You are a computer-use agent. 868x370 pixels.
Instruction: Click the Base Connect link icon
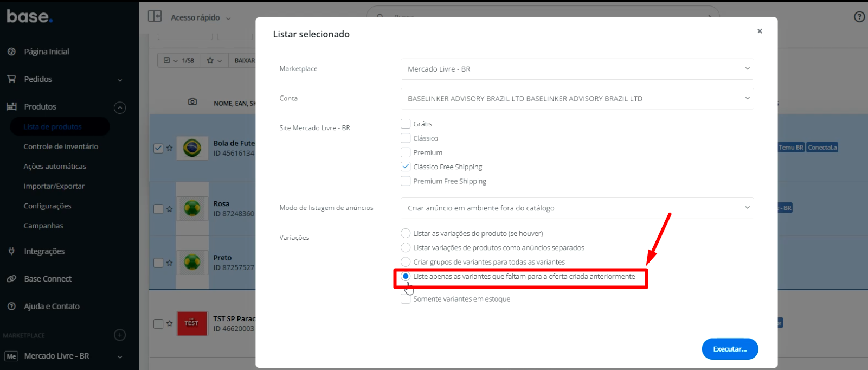click(11, 279)
